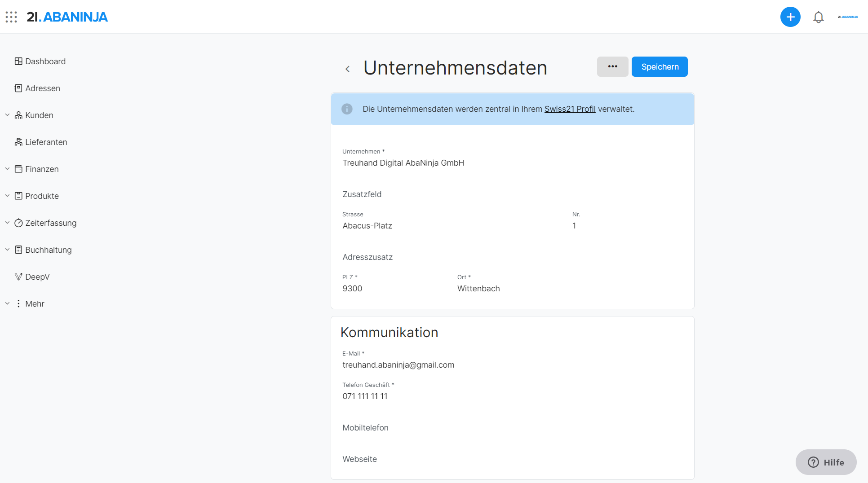Expand the Finanzen section chevron
This screenshot has width=868, height=483.
[7, 169]
